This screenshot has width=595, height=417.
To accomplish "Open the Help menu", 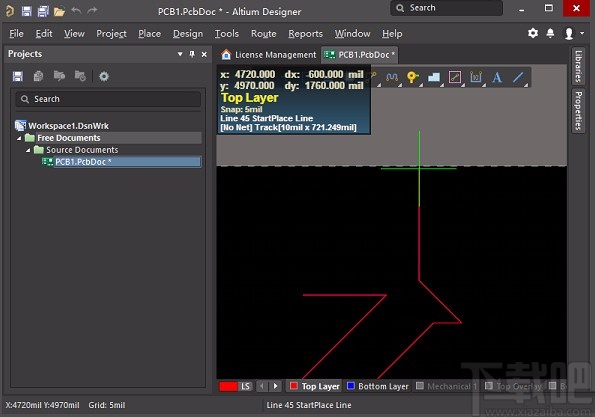I will point(392,34).
